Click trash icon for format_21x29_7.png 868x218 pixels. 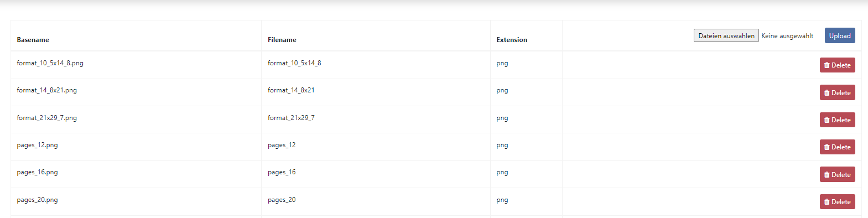pyautogui.click(x=827, y=120)
